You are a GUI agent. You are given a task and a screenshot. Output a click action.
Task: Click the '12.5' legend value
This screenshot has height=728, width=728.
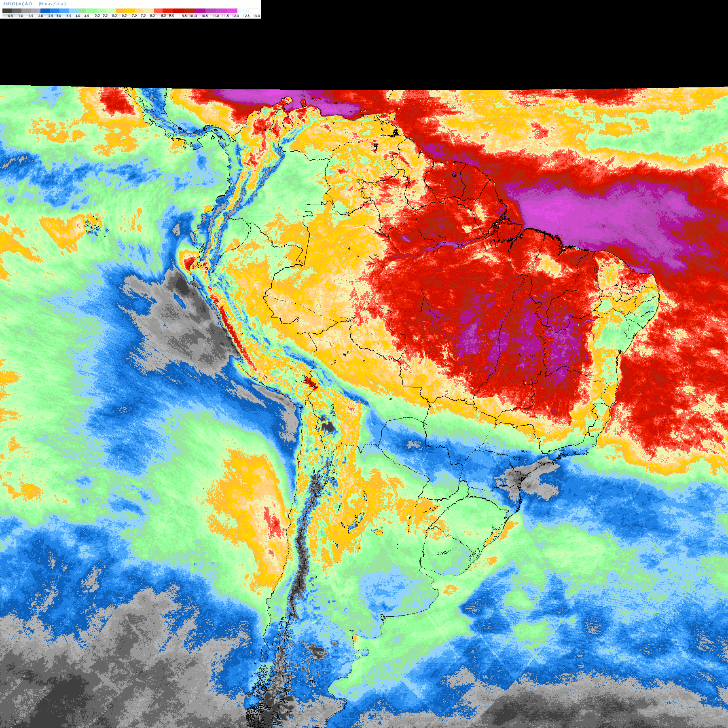[246, 16]
